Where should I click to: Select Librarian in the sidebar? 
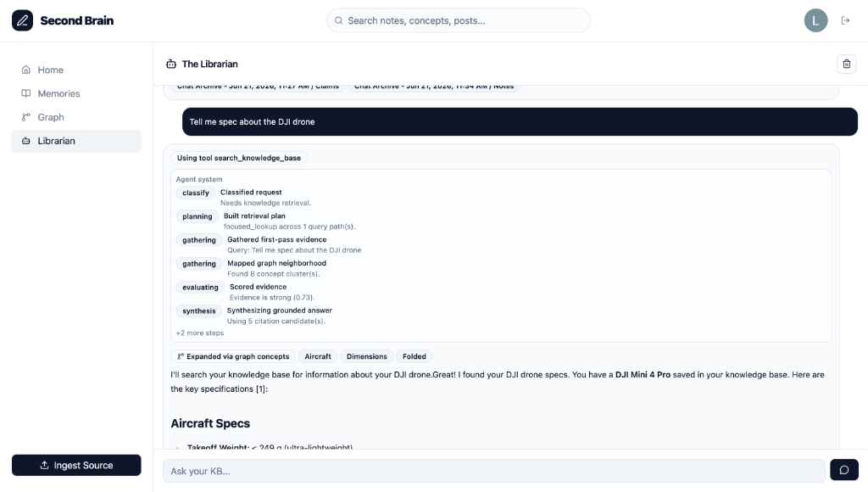point(76,141)
